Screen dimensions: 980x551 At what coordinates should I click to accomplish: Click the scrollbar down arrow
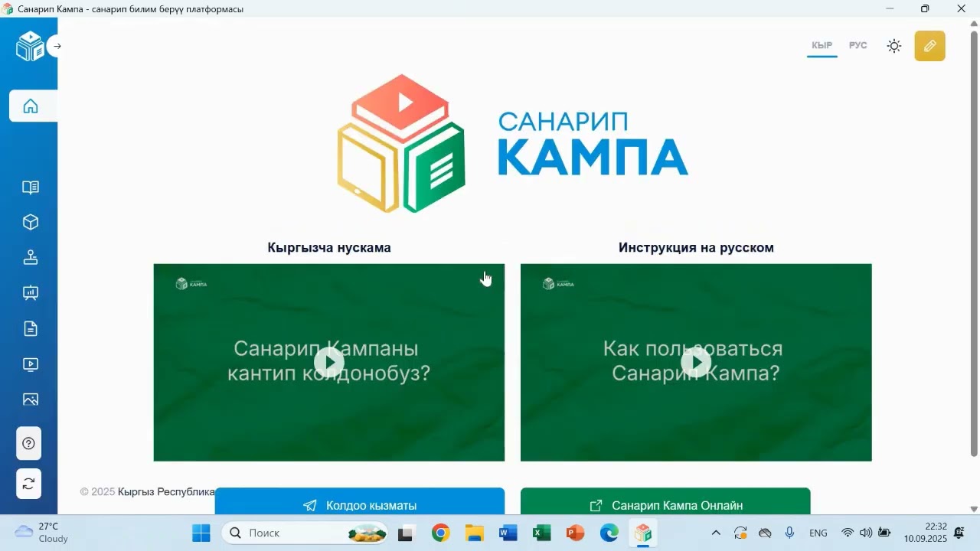click(x=974, y=509)
